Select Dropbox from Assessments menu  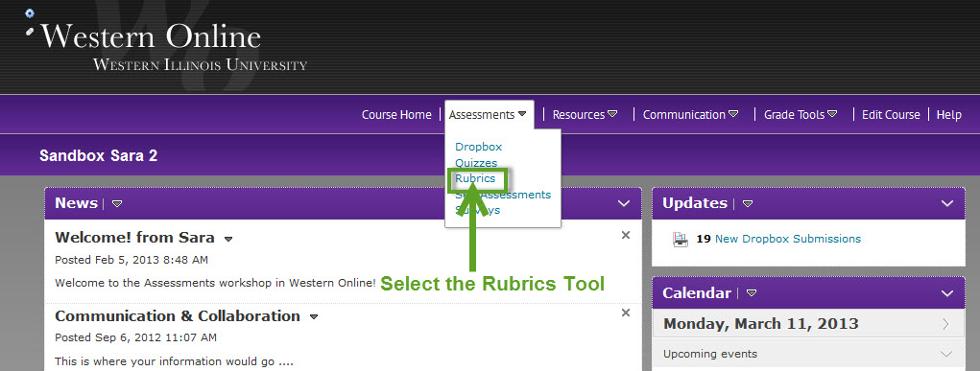[478, 147]
